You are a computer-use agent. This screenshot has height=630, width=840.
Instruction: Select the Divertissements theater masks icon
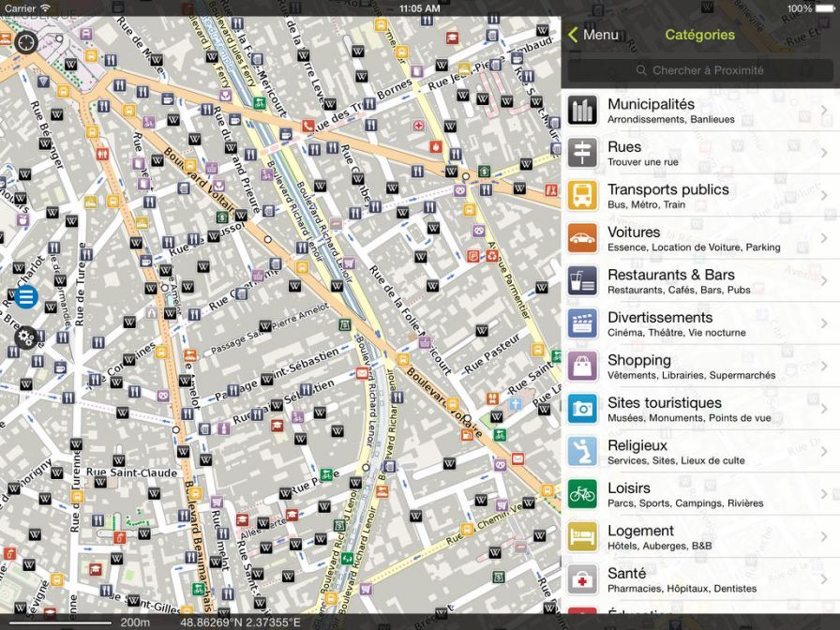point(583,322)
